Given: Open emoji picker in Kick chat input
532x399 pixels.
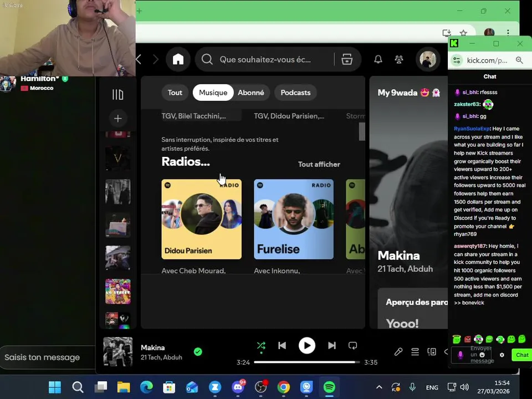Looking at the screenshot, I should (x=482, y=355).
